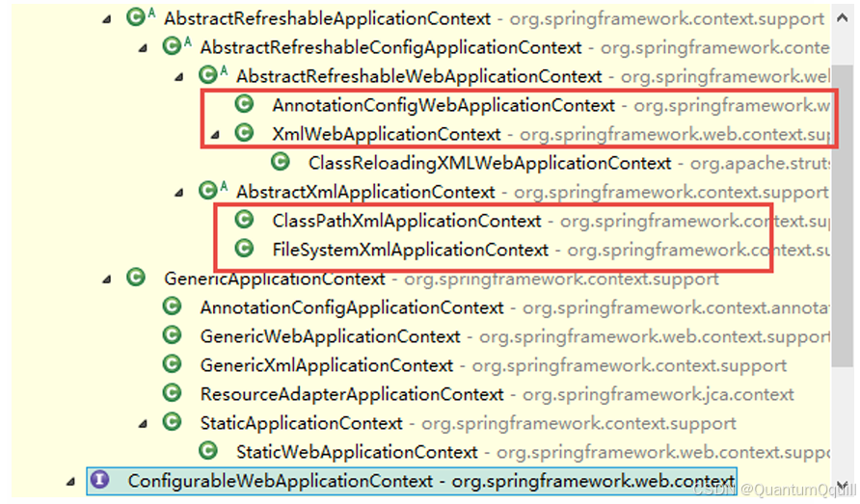Select FileSystemXmlApplicationContext class
860x504 pixels.
411,251
